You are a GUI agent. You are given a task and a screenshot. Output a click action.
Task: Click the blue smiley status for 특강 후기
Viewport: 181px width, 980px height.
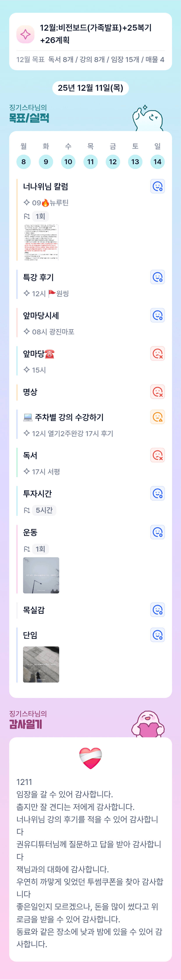(157, 277)
